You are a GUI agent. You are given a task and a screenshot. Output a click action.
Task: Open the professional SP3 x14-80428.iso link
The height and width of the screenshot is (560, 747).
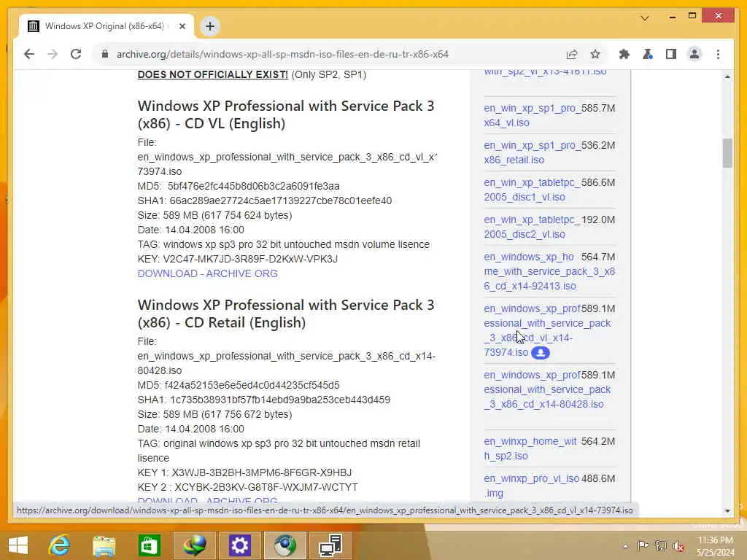click(x=547, y=389)
